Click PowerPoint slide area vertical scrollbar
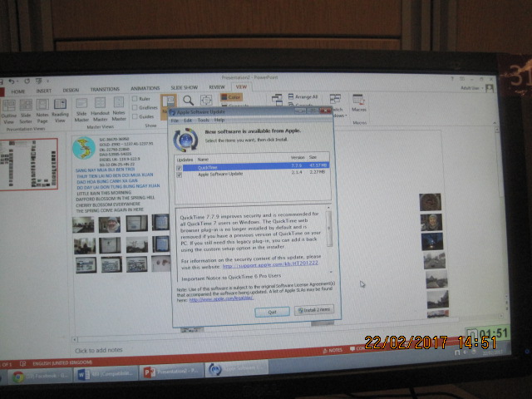Viewport: 532px width, 399px height. [500, 163]
